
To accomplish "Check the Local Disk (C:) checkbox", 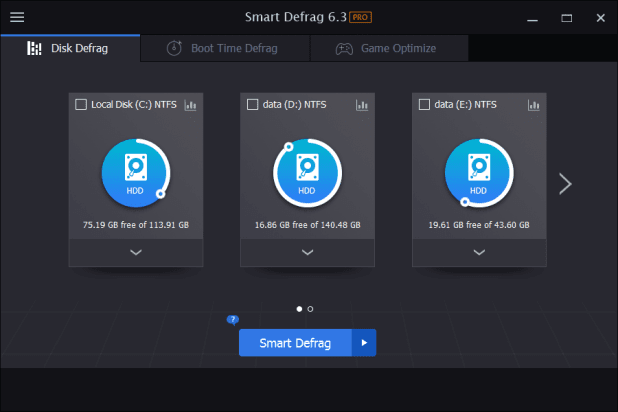I will pos(81,104).
